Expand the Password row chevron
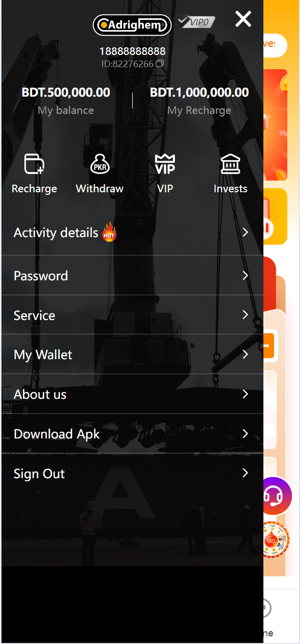This screenshot has width=300, height=644. click(245, 276)
